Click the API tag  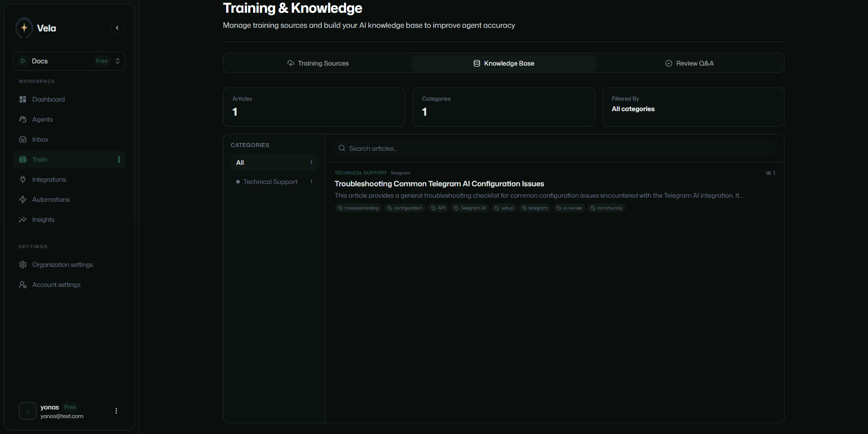pyautogui.click(x=438, y=208)
